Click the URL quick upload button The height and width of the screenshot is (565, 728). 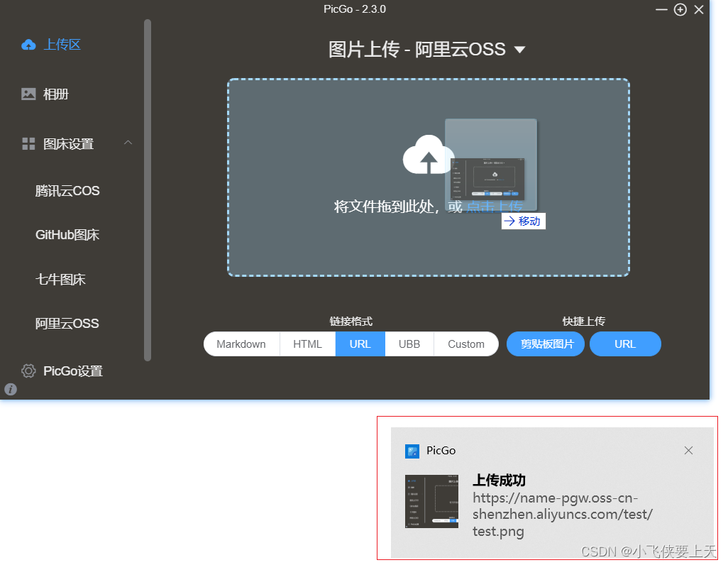point(625,344)
